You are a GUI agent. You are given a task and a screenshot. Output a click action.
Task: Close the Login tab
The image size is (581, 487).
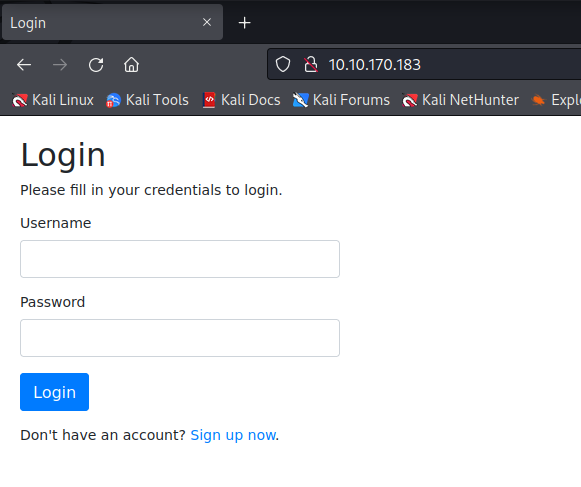click(x=207, y=22)
